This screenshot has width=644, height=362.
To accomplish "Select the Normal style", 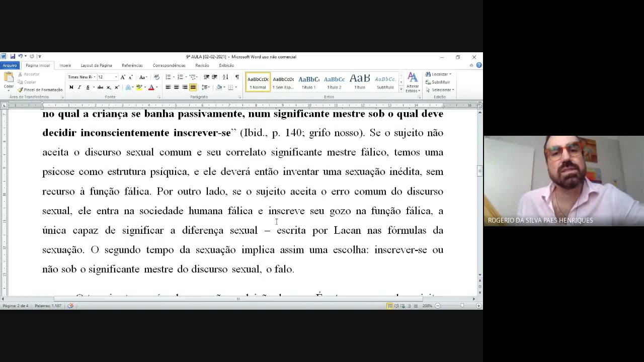I will click(258, 82).
